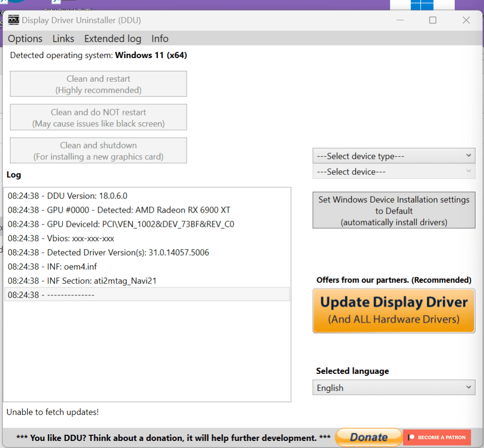Click Detected operating system Windows 11 (x64) text
This screenshot has height=448, width=484.
point(98,55)
